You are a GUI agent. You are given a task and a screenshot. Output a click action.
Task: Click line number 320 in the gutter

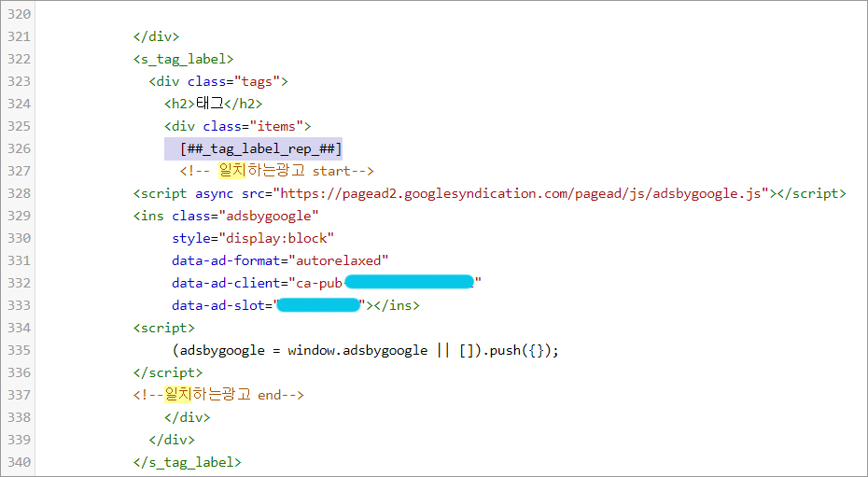click(20, 14)
